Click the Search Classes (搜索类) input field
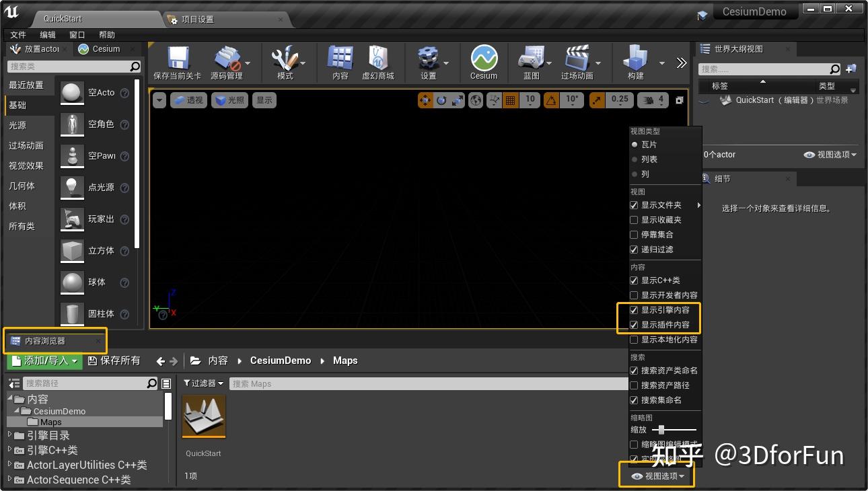The image size is (868, 491). [74, 67]
